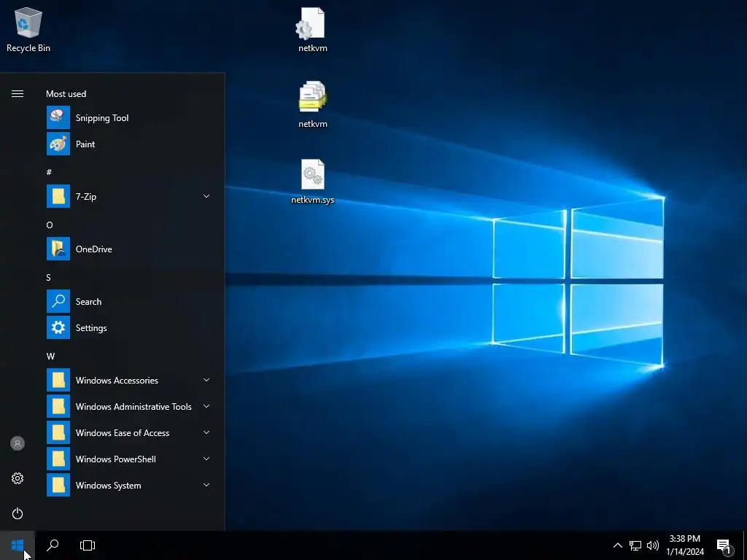
Task: Expand Windows Administrative Tools chevron
Action: (x=206, y=406)
